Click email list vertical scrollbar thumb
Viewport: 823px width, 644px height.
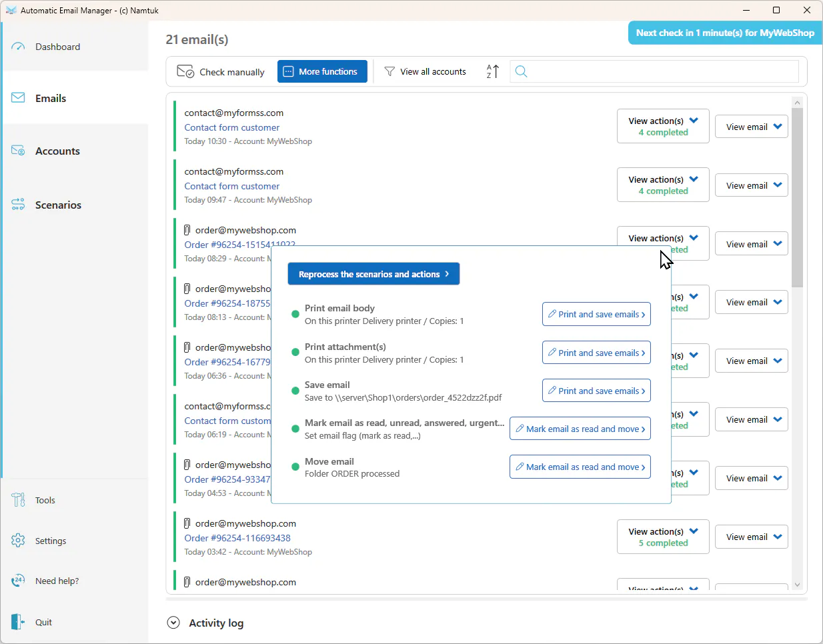(x=797, y=197)
